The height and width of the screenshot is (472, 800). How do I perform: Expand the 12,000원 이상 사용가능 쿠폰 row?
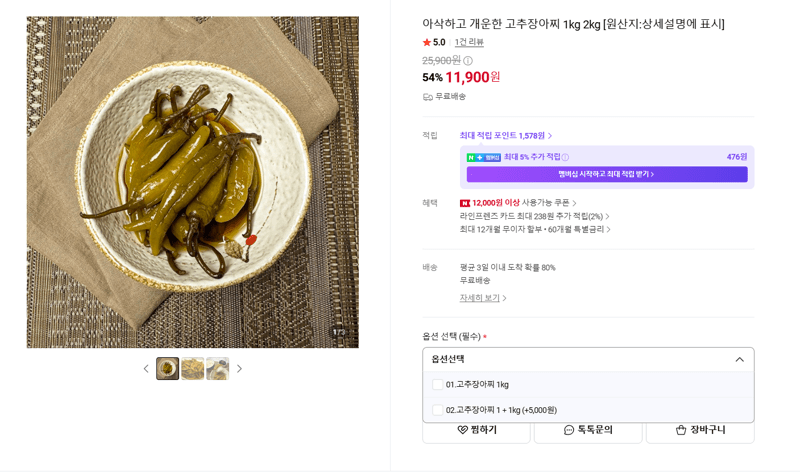coord(518,203)
